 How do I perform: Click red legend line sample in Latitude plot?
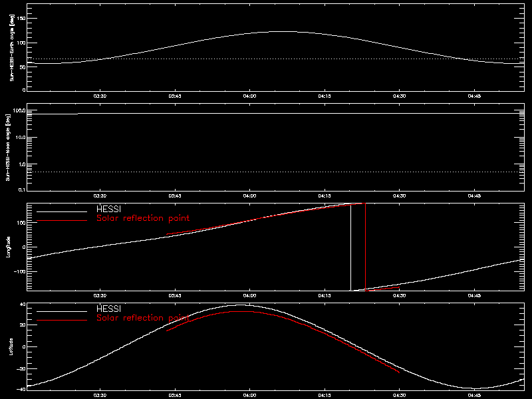click(62, 321)
